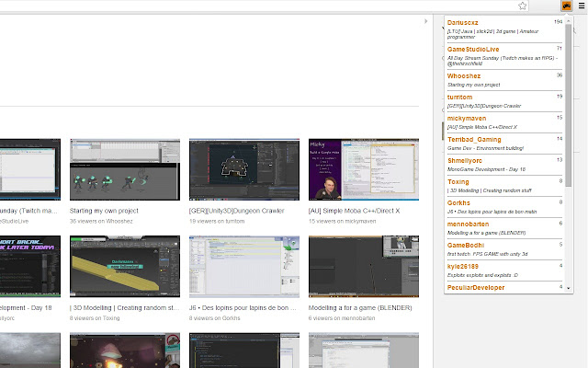
Task: Click the popup list scrollbar thumb
Action: tap(569, 105)
